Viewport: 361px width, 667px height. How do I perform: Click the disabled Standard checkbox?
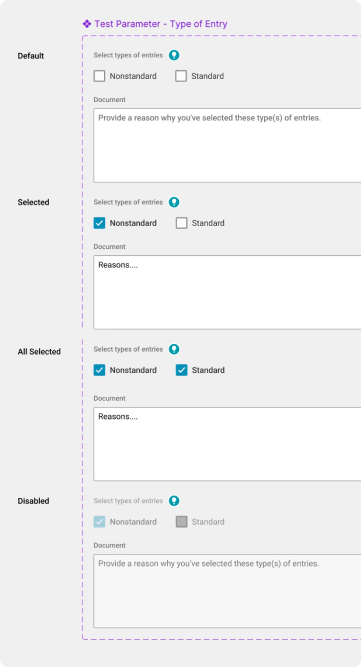point(182,522)
